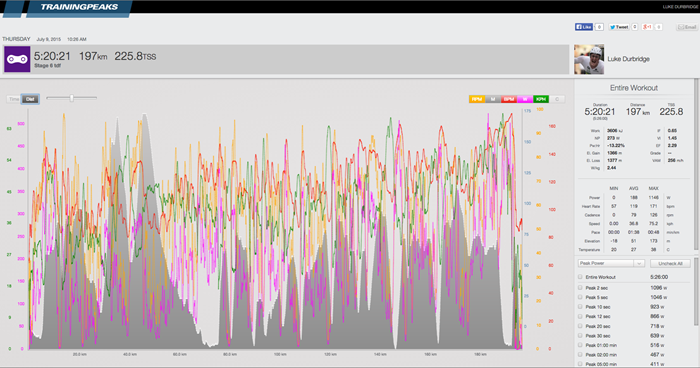Screen dimensions: 700x368
Task: Click the 1366 m El. Gain value
Action: [x=615, y=153]
